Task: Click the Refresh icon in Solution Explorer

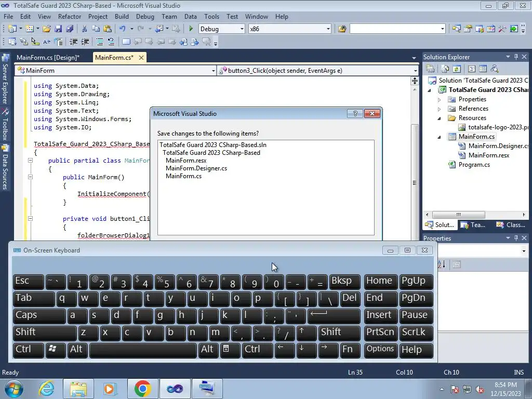Action: [457, 69]
